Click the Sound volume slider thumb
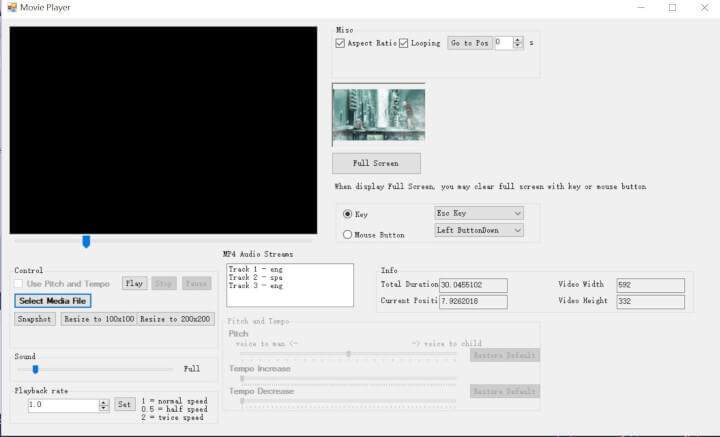Screen dimensions: 720x437 click(35, 369)
